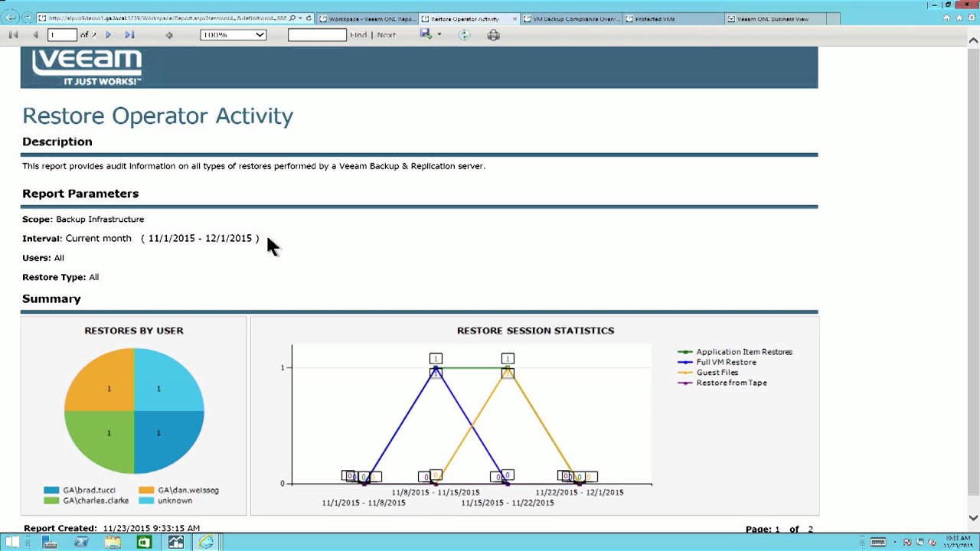
Task: Open the green Veeam app on the taskbar
Action: [144, 542]
